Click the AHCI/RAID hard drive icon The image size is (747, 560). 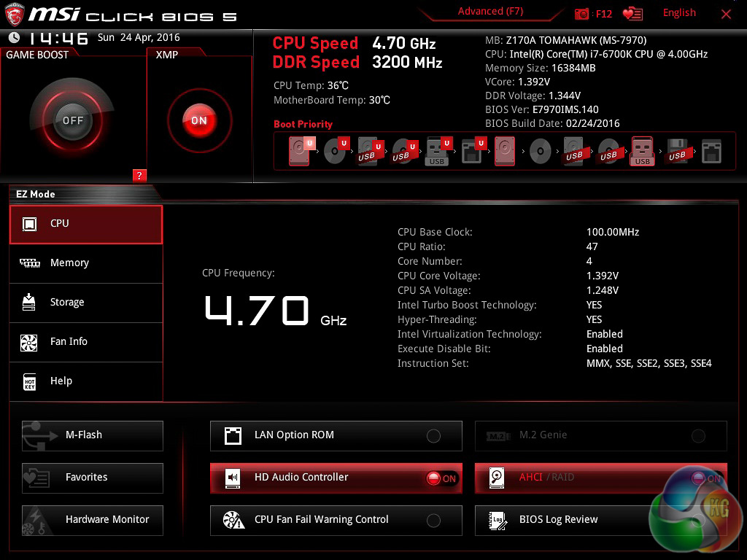pyautogui.click(x=497, y=478)
